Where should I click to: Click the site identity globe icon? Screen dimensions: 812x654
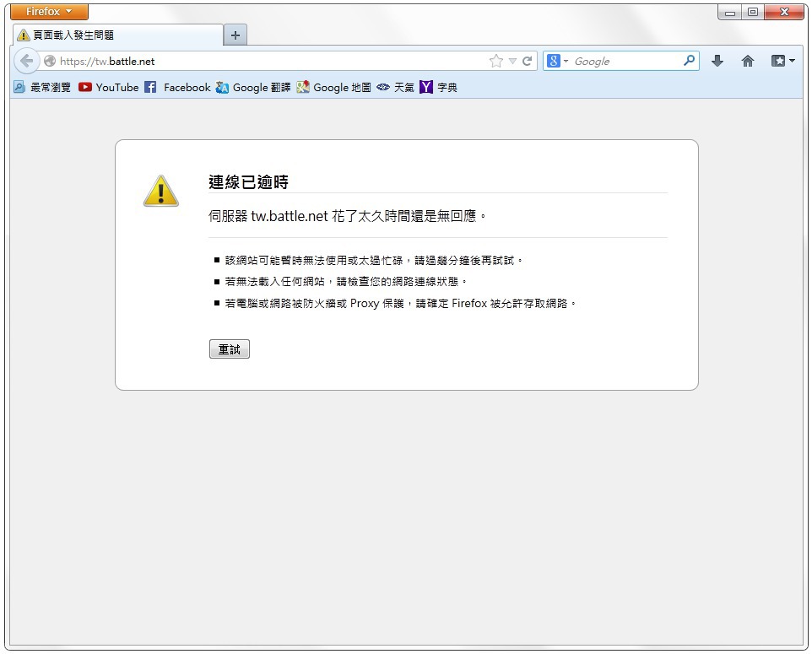tap(50, 61)
